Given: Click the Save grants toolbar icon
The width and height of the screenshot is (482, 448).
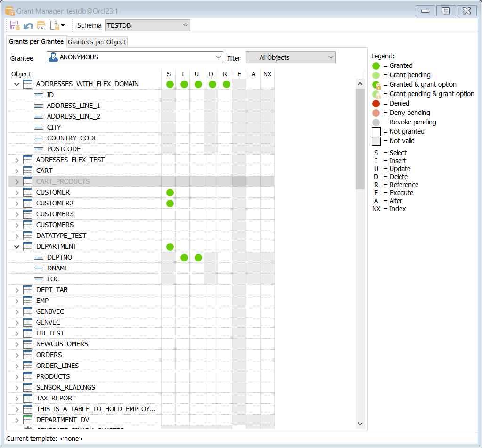Looking at the screenshot, I should 15,25.
